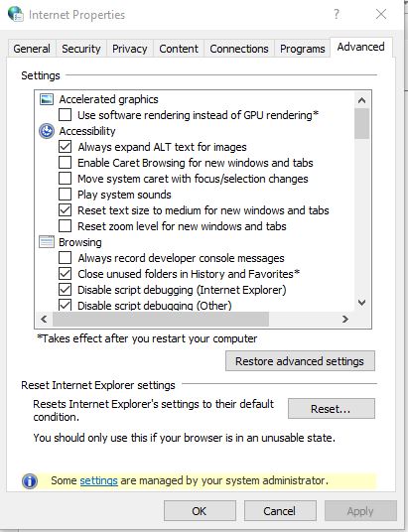
Task: Open the managed settings link
Action: coord(99,480)
